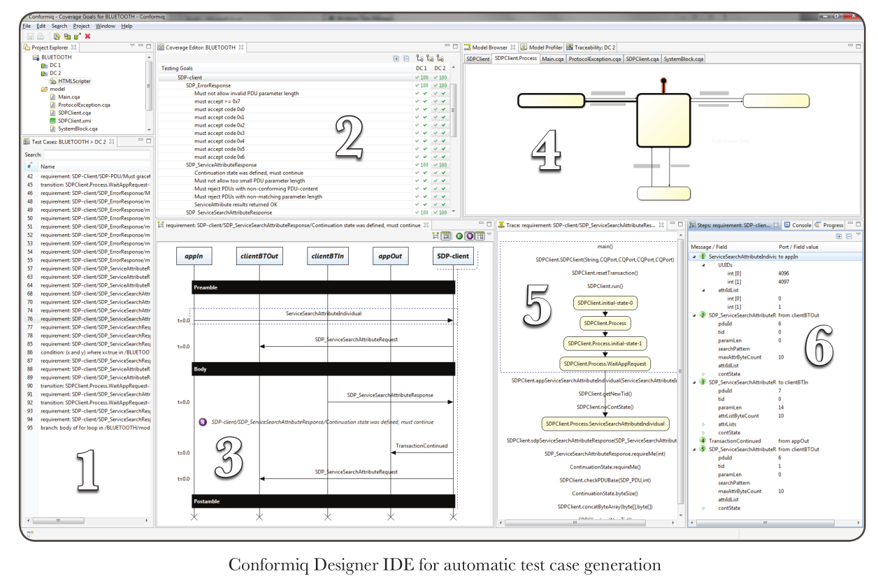Screen dimensions: 878x588
Task: Switch to Model Profiler tab
Action: (541, 47)
